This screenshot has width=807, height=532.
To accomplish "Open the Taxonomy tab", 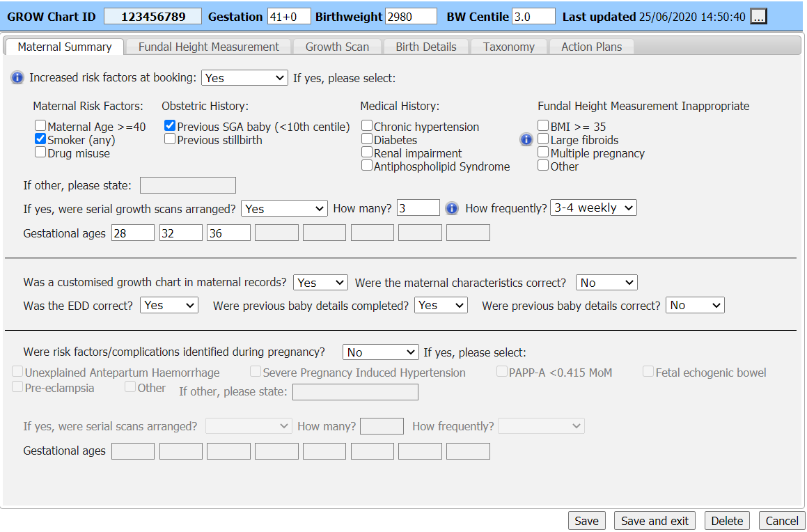I will tap(508, 46).
